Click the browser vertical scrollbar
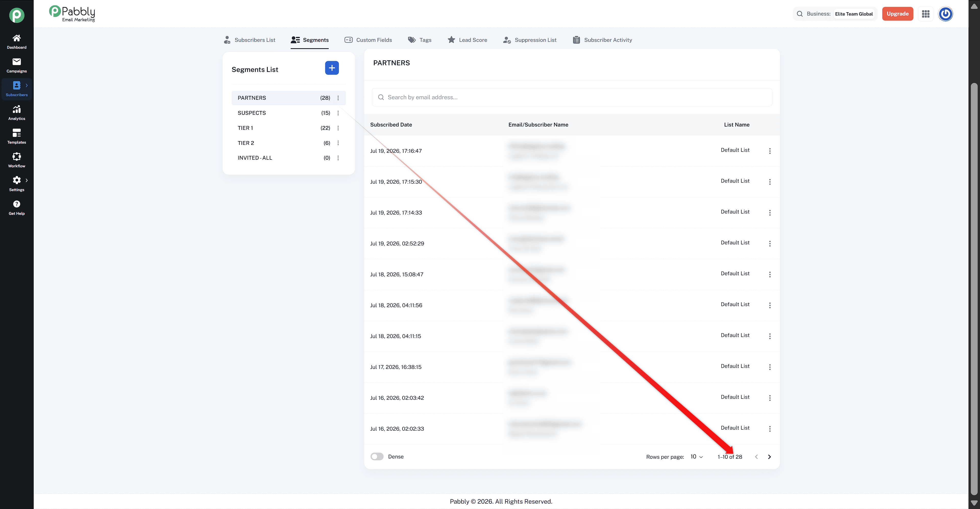This screenshot has width=980, height=509. tap(974, 289)
